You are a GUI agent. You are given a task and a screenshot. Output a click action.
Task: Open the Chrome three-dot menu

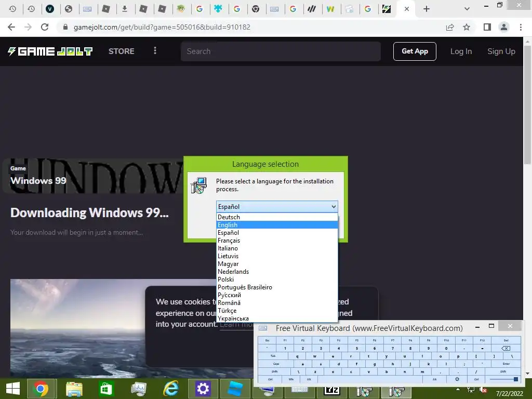521,27
